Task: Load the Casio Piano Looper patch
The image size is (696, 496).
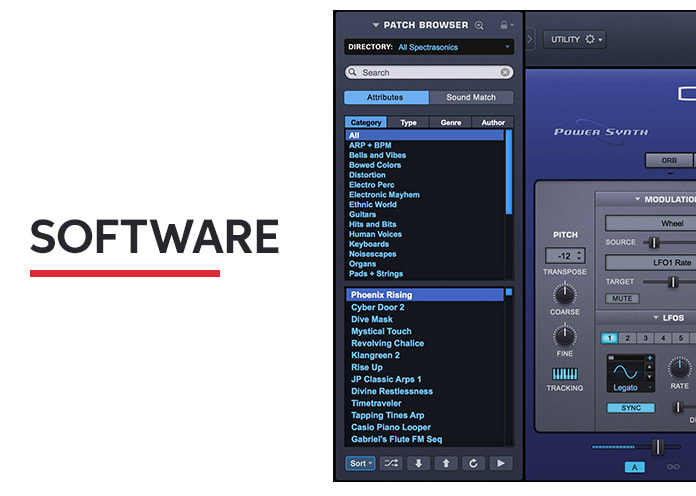Action: tap(425, 427)
